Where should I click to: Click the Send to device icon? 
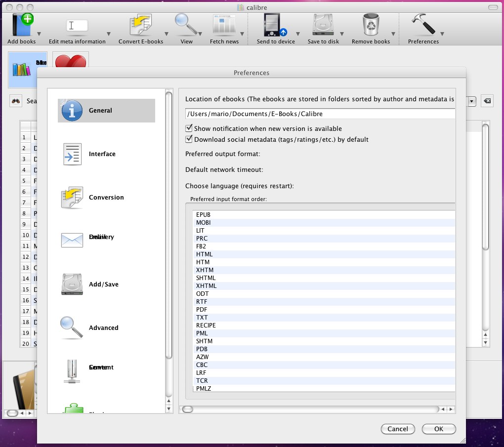click(275, 25)
